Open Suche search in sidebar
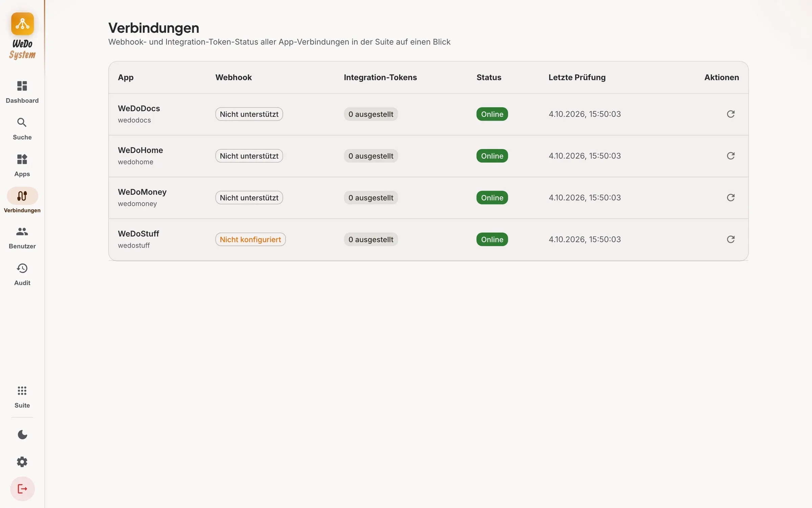Viewport: 812px width, 508px height. pos(22,129)
